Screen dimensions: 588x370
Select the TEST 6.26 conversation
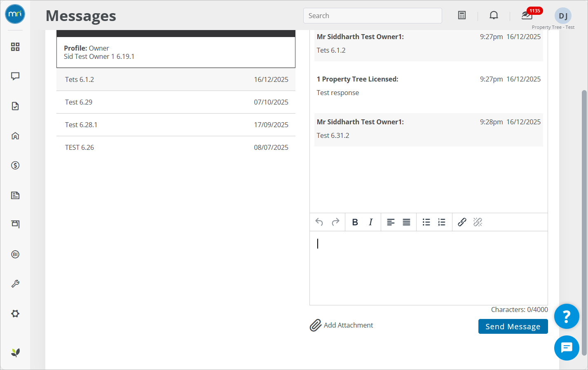click(176, 147)
